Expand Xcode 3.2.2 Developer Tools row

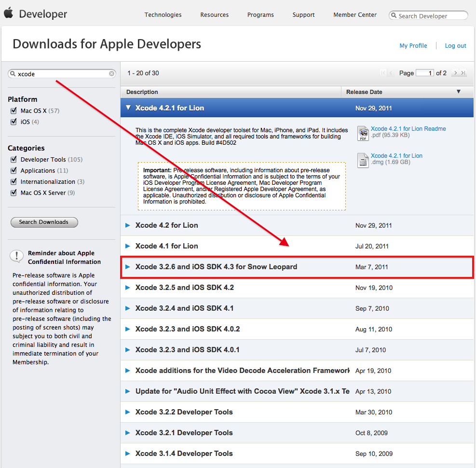coord(128,412)
